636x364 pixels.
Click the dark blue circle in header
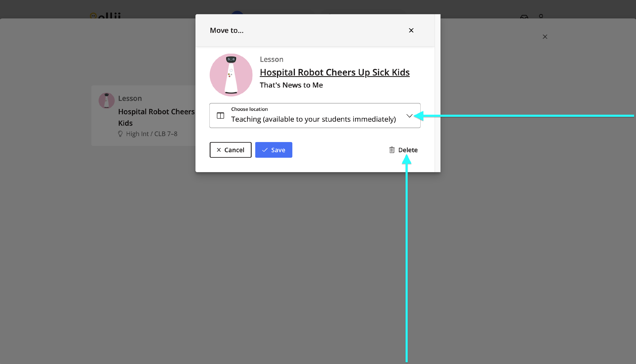(237, 13)
